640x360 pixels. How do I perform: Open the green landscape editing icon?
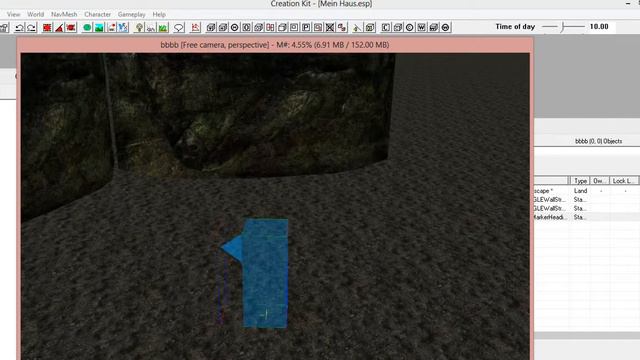click(x=99, y=28)
